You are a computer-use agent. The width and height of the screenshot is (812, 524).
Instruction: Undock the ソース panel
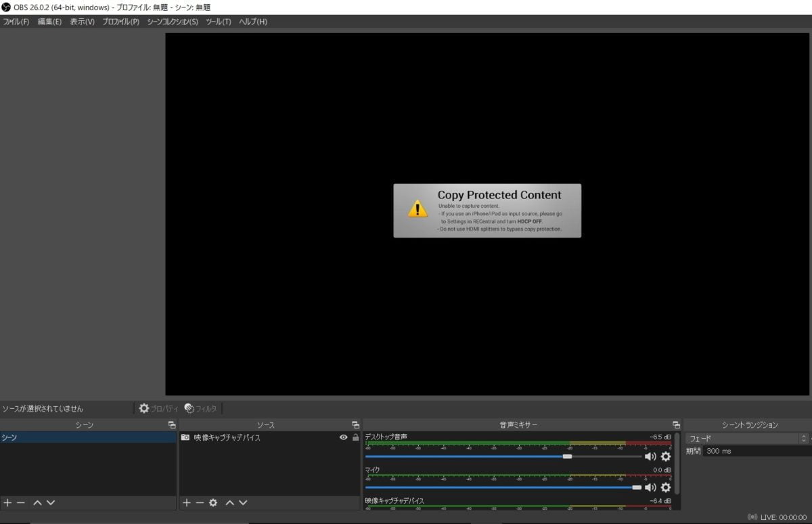[355, 425]
